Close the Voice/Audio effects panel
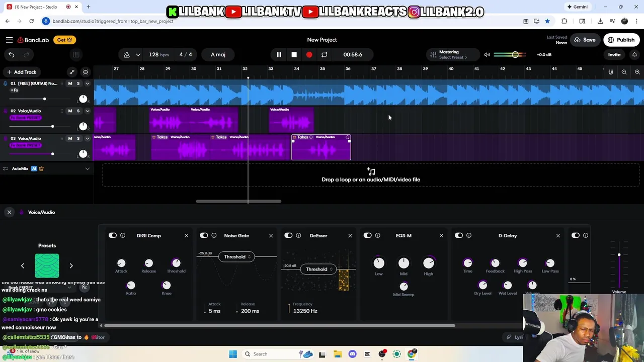This screenshot has width=644, height=362. pyautogui.click(x=9, y=212)
